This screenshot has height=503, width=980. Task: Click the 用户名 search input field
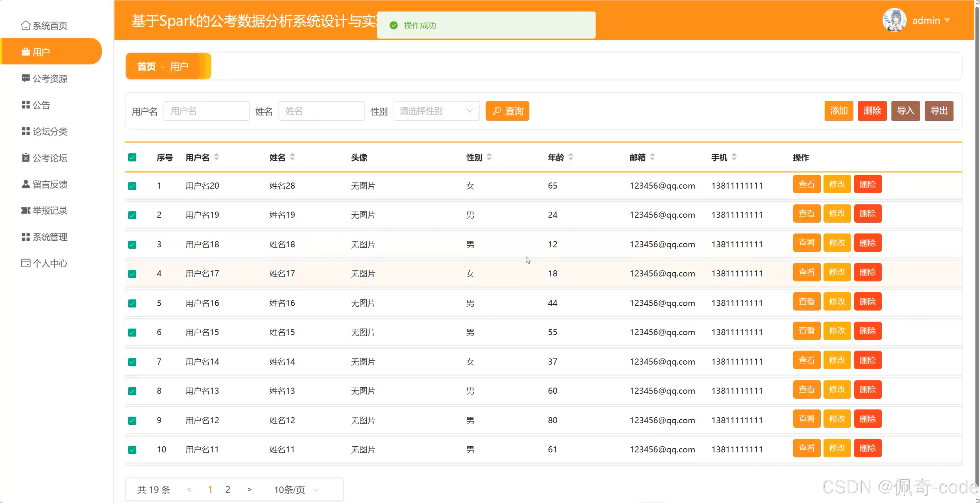tap(206, 111)
